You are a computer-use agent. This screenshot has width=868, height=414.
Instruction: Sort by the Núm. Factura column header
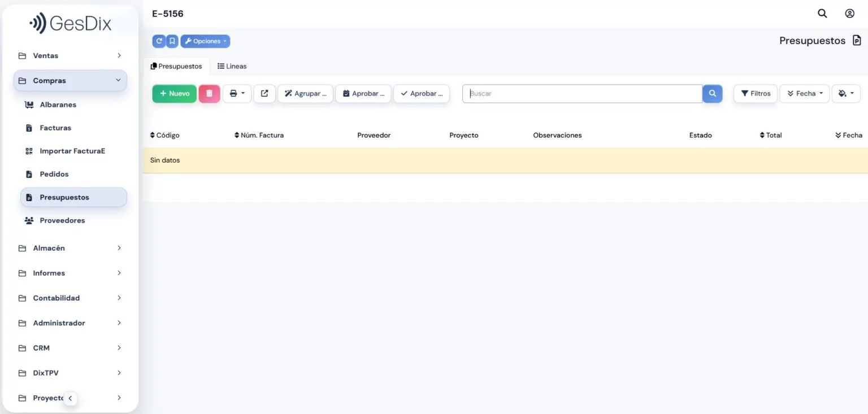[259, 135]
